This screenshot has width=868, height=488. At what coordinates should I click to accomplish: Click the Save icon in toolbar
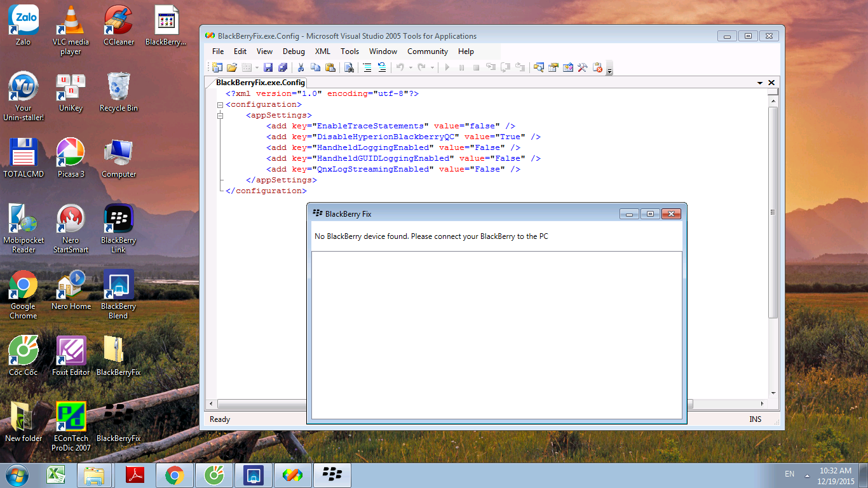pyautogui.click(x=268, y=67)
